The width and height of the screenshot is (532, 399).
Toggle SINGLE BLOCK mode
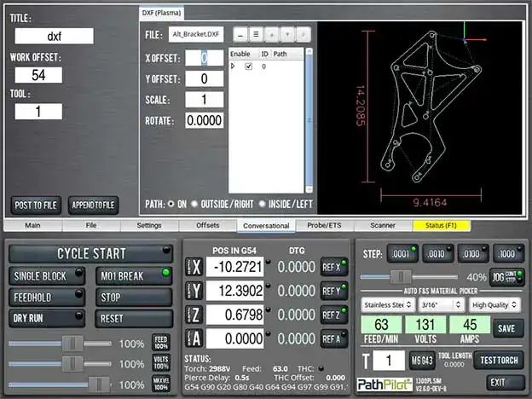point(47,276)
